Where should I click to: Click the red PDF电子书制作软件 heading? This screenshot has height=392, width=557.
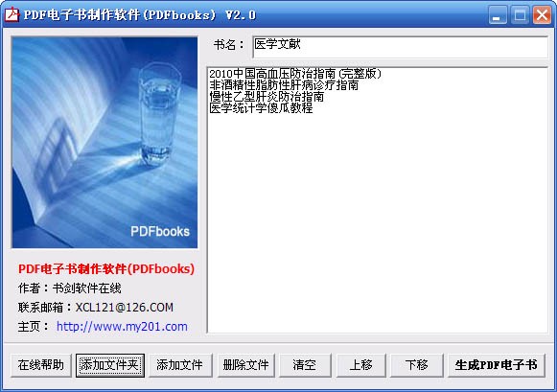click(x=106, y=268)
